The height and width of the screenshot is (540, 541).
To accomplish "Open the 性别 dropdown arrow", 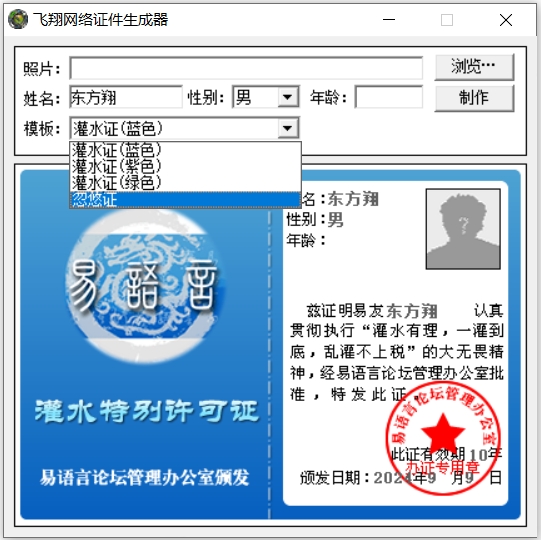I will coord(288,97).
